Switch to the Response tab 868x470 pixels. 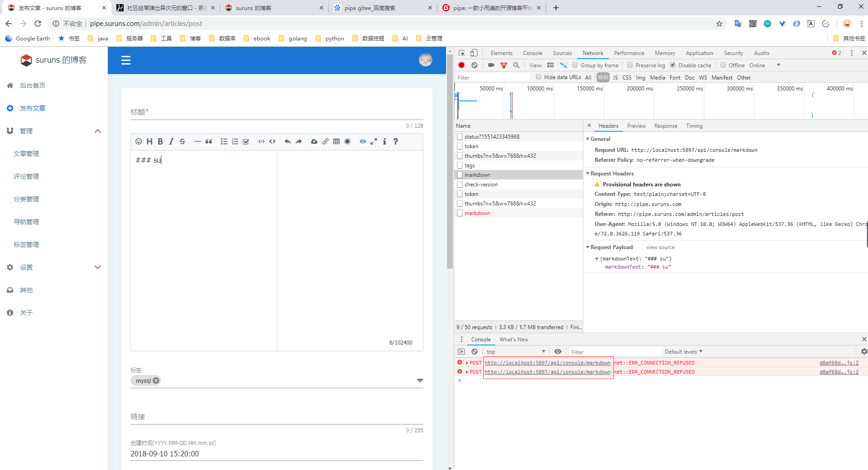(666, 126)
